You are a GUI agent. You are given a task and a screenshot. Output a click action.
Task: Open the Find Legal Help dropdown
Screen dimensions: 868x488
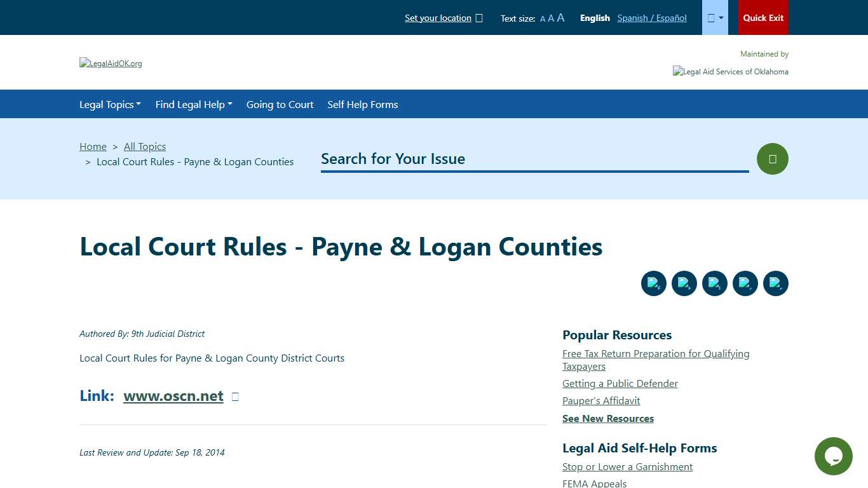[x=193, y=104]
